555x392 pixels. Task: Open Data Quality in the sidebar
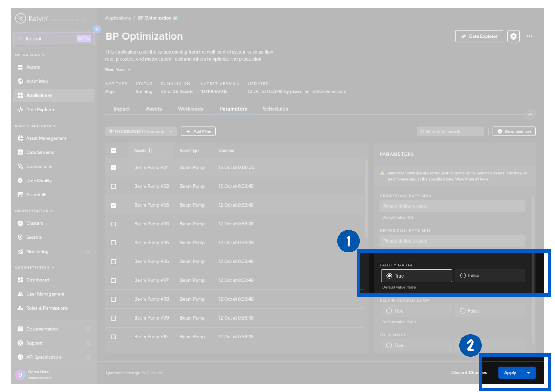point(39,181)
